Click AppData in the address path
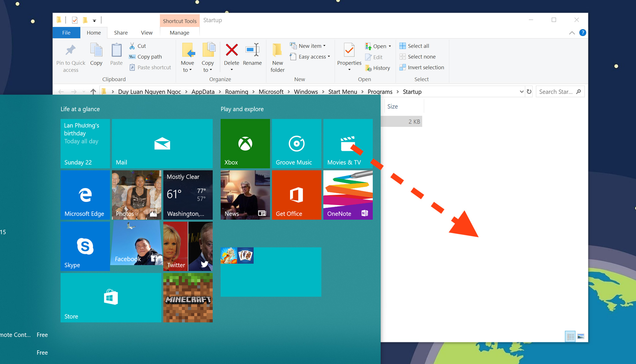 coord(203,92)
